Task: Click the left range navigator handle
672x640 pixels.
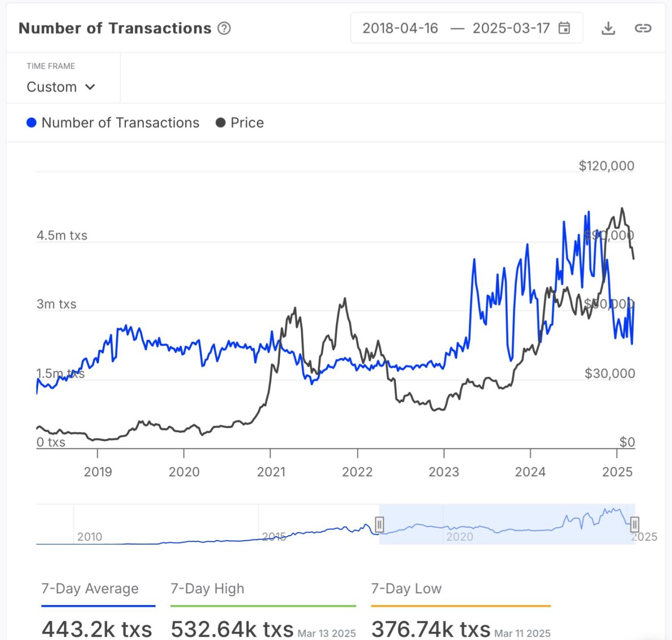Action: click(379, 524)
